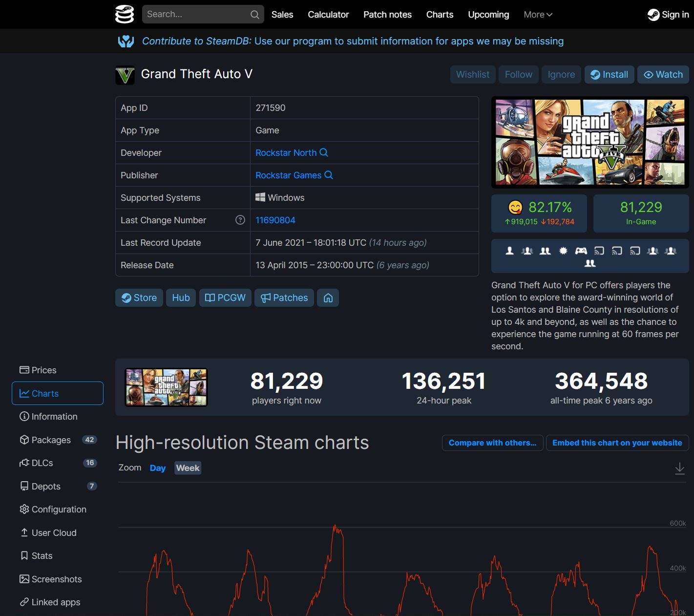The width and height of the screenshot is (694, 616).
Task: Open the Packages section
Action: coord(58,440)
